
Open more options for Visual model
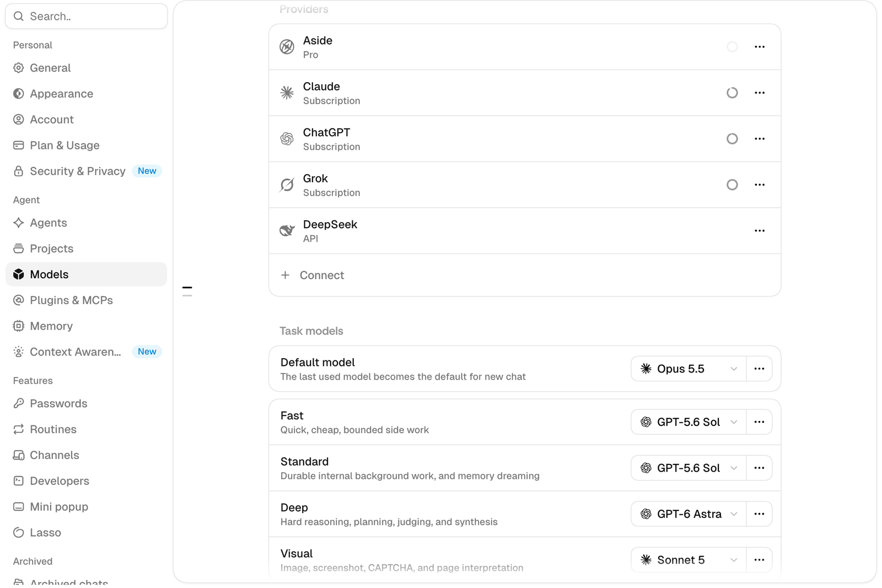(x=759, y=560)
